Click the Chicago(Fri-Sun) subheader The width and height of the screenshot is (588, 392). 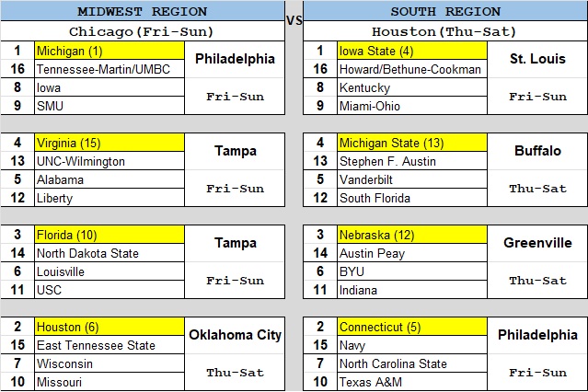[143, 30]
